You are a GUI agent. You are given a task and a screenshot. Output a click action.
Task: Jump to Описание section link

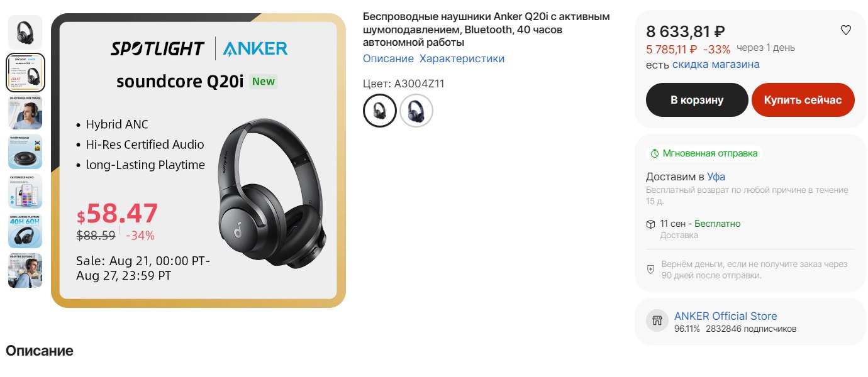[388, 58]
